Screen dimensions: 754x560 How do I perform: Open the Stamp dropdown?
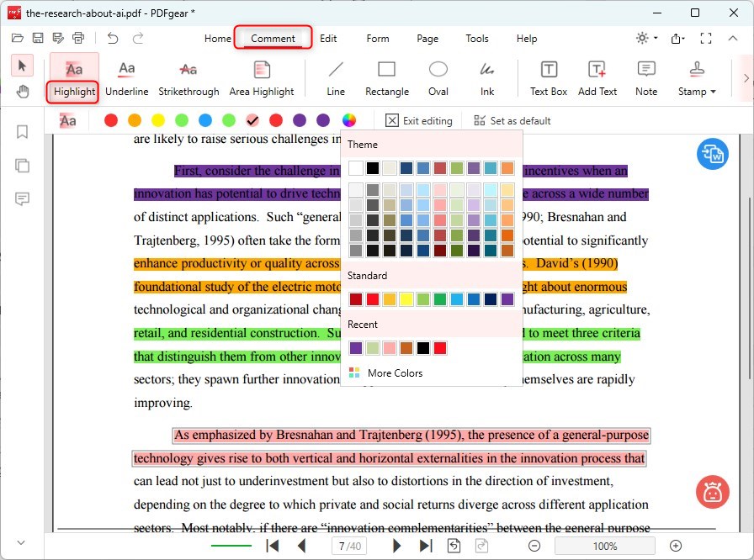point(697,78)
